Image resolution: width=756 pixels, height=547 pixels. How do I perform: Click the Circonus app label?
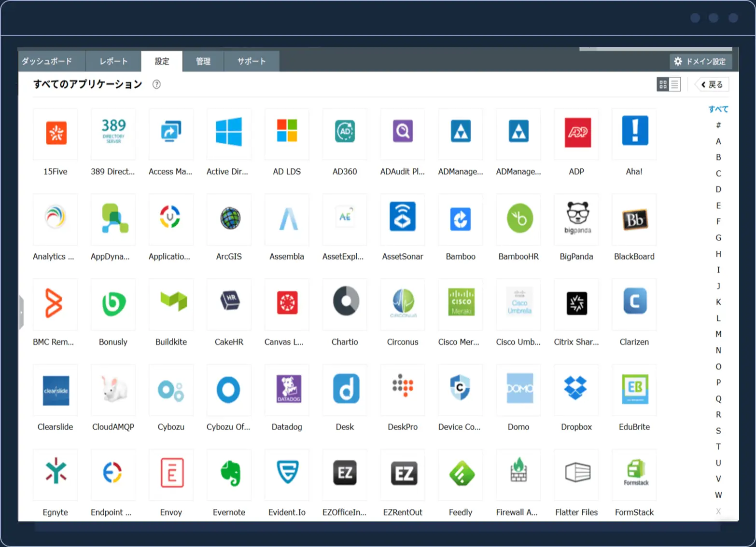(403, 342)
